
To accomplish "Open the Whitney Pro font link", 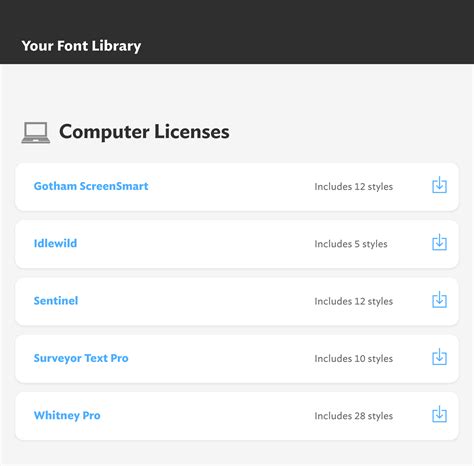I will coord(67,415).
